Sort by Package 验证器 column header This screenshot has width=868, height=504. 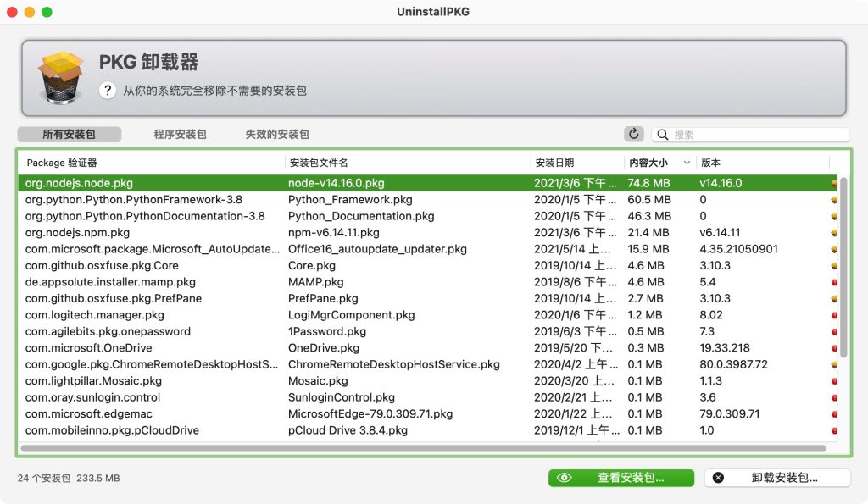(153, 163)
